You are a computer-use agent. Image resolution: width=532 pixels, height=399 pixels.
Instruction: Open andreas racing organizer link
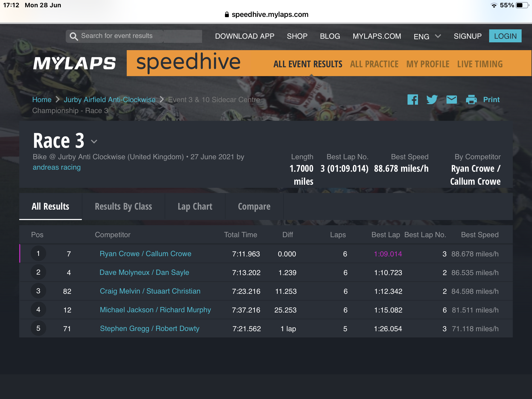point(57,167)
